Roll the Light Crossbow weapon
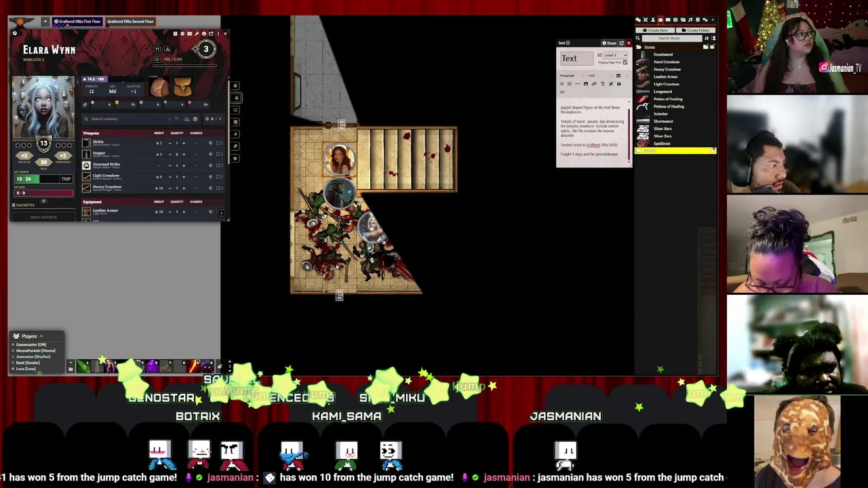The width and height of the screenshot is (868, 488). (x=86, y=177)
